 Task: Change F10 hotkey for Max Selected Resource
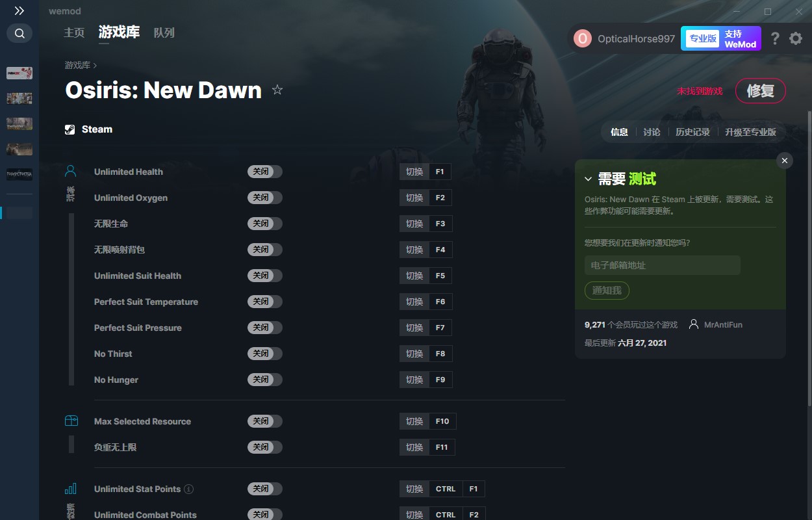coord(442,421)
